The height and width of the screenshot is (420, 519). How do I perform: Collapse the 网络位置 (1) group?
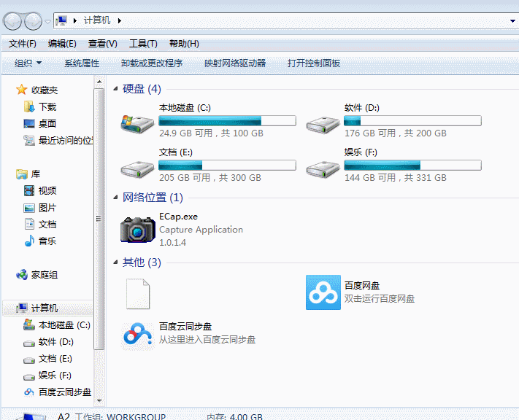[115, 198]
